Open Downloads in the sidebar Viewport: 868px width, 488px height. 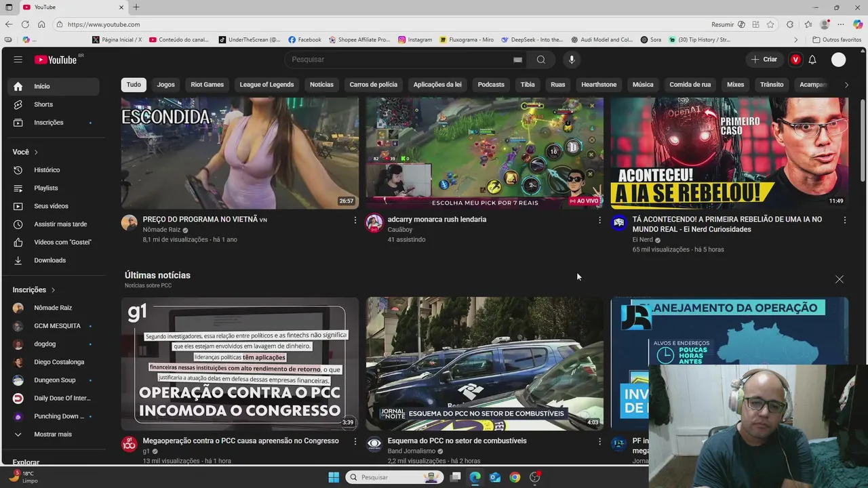coord(54,260)
